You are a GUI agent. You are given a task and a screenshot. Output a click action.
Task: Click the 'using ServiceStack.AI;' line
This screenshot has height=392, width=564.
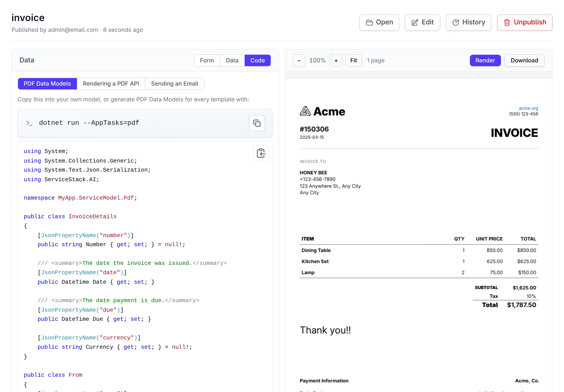[x=61, y=180]
